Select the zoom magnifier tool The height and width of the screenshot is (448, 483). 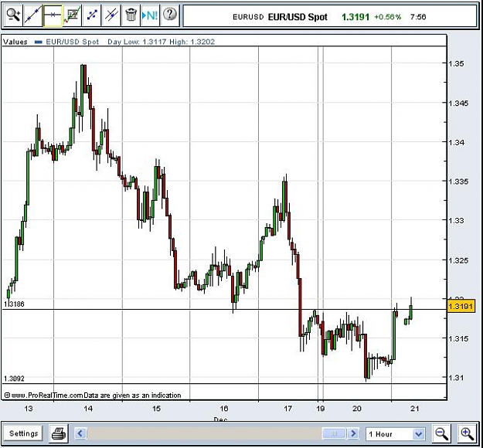coord(13,15)
